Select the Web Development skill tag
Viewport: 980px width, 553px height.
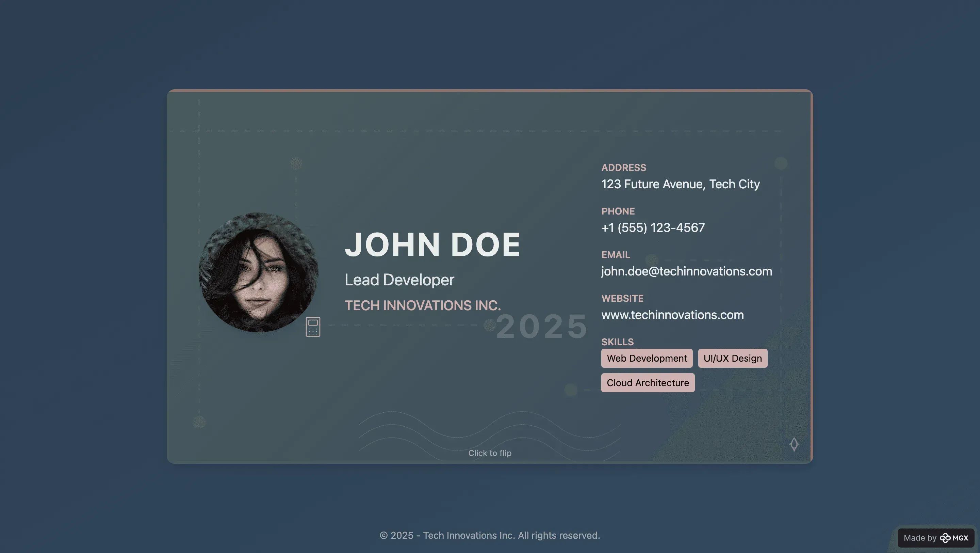[x=647, y=358]
